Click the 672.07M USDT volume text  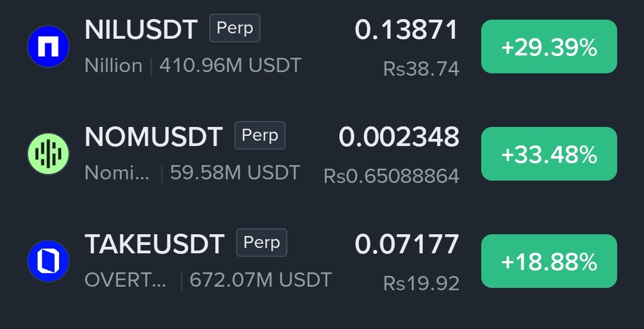[x=261, y=280]
